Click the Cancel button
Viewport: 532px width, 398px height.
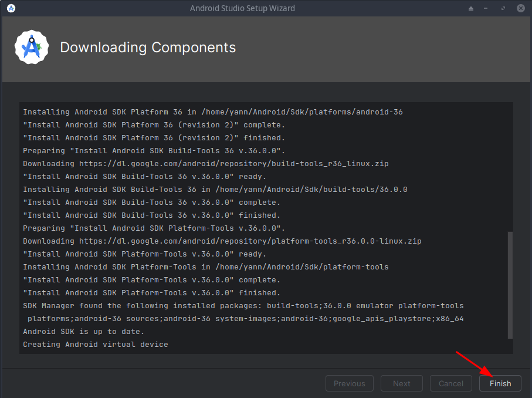(x=450, y=383)
